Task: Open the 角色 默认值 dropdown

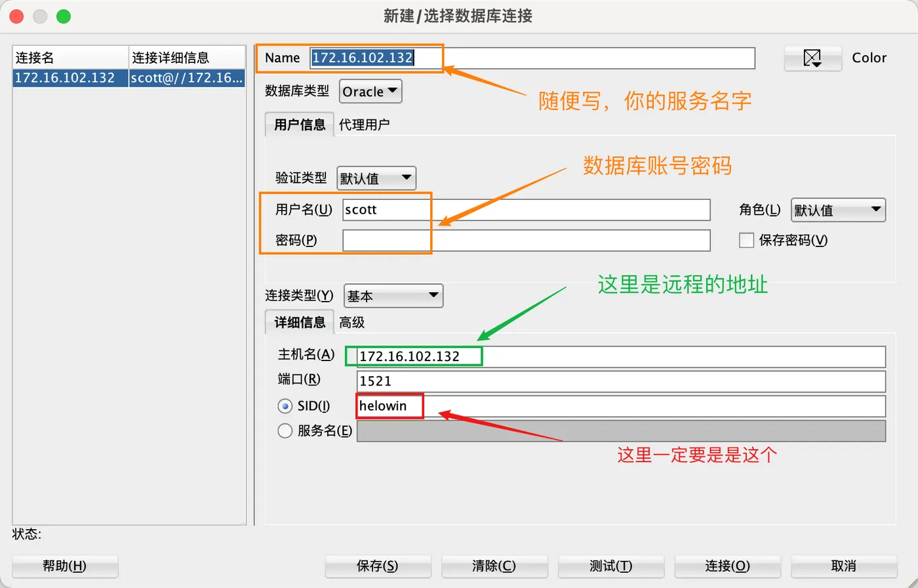Action: coord(838,210)
